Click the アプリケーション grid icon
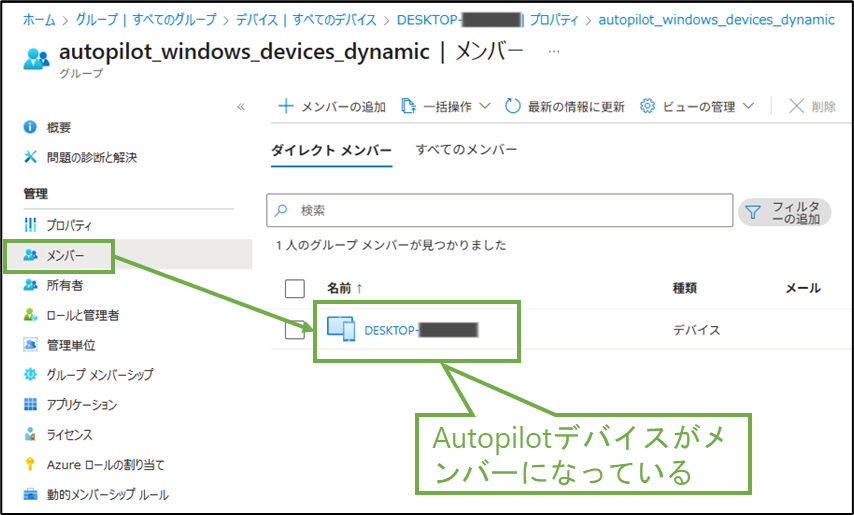The image size is (854, 515). click(x=30, y=404)
